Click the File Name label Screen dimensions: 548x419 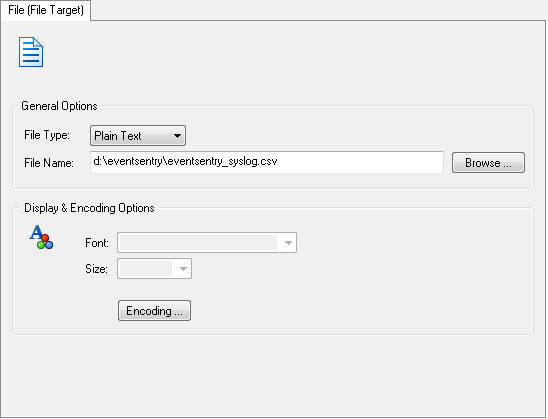pos(49,163)
